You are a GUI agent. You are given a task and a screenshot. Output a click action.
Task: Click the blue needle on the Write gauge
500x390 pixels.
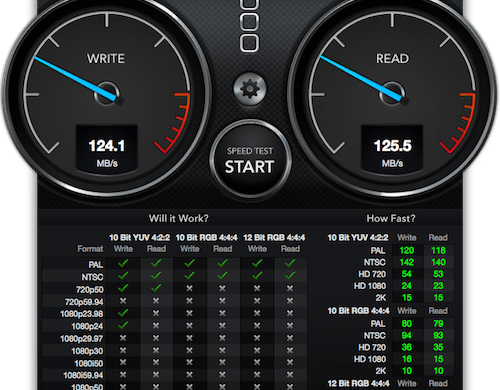(x=75, y=78)
